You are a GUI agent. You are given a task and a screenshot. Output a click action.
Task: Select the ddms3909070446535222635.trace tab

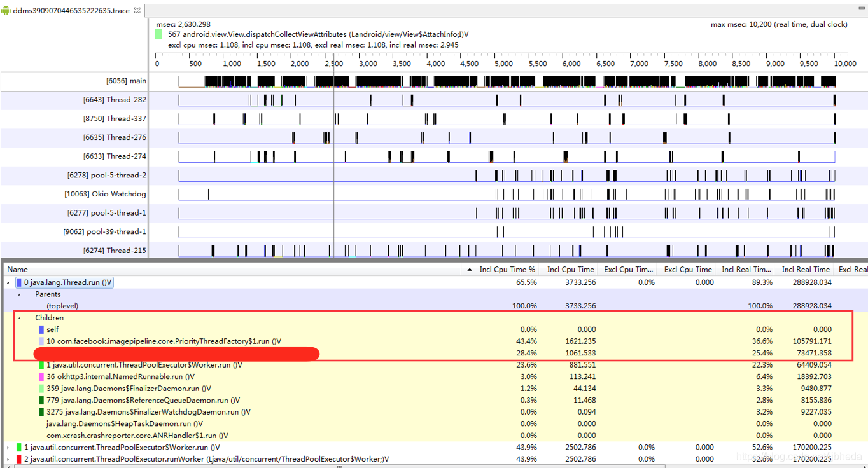click(71, 11)
